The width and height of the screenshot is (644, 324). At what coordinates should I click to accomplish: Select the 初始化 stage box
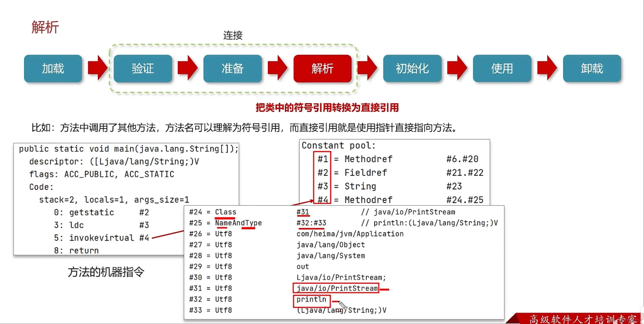tap(412, 69)
